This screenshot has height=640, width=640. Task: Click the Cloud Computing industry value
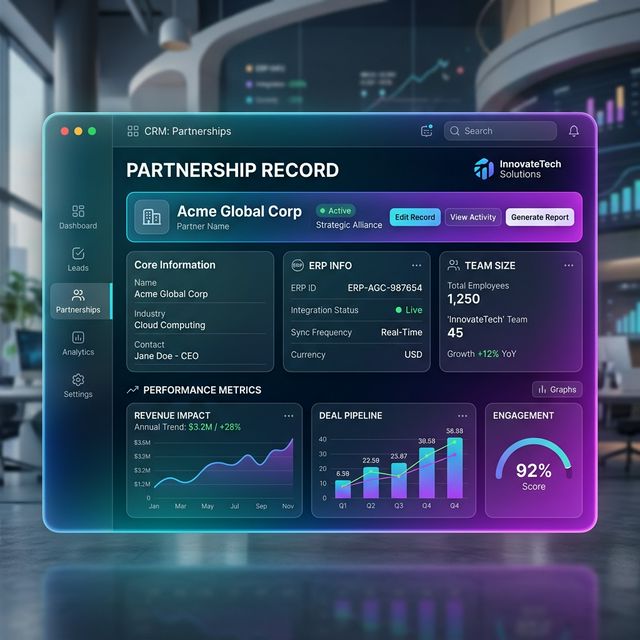[170, 325]
